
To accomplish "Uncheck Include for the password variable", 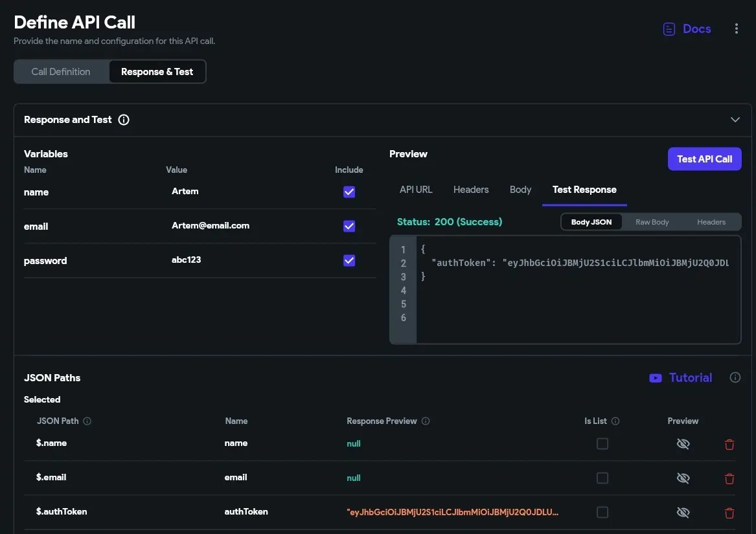I will click(x=349, y=260).
